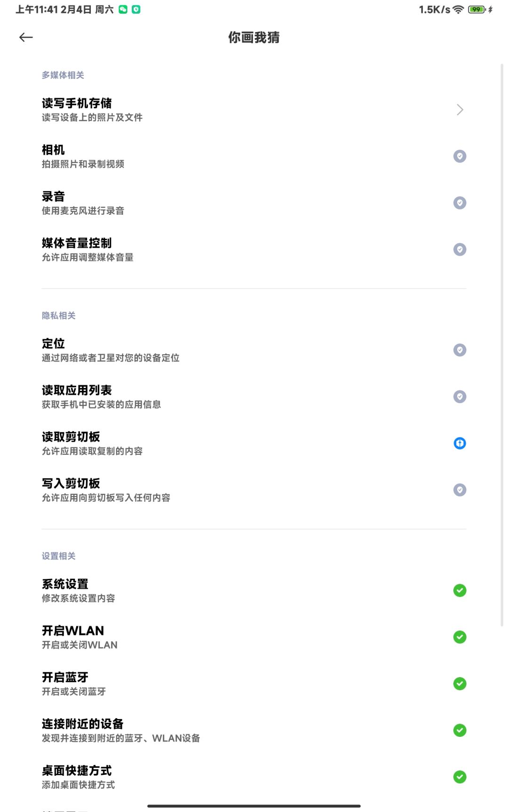Open the 读写手机存储 chevron arrow
This screenshot has width=508, height=812.
460,110
